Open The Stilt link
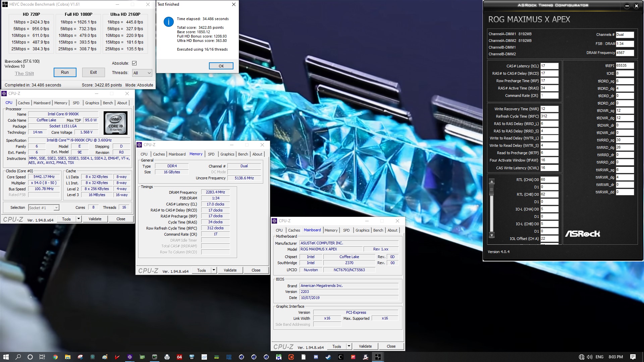Image resolution: width=644 pixels, height=362 pixels. pyautogui.click(x=24, y=73)
